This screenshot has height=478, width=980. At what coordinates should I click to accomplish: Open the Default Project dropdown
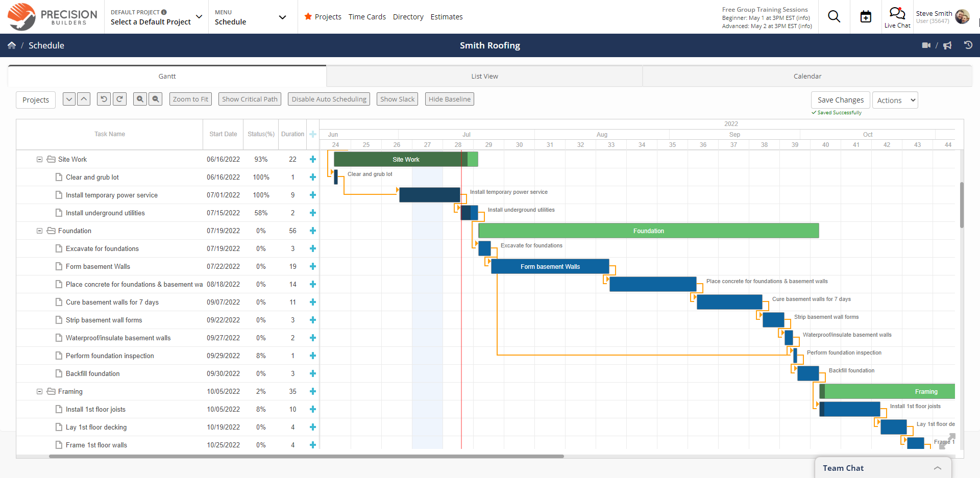point(156,17)
